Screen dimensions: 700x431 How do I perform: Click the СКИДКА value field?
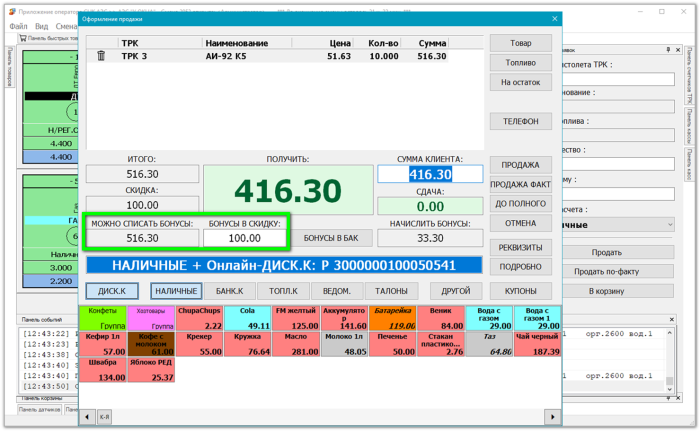[142, 205]
